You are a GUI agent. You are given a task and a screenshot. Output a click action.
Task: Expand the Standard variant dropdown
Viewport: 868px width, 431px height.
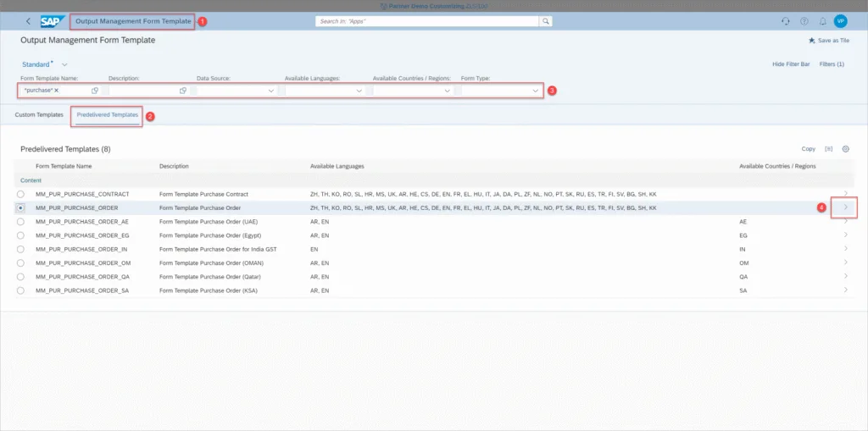64,64
